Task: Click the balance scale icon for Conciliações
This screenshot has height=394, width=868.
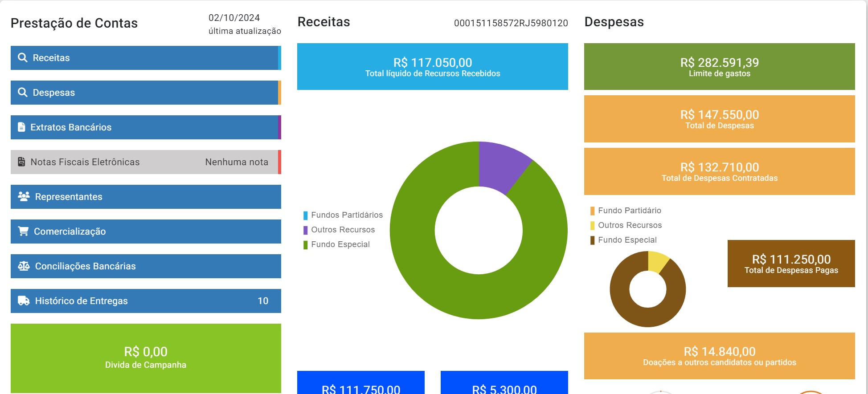Action: 24,266
